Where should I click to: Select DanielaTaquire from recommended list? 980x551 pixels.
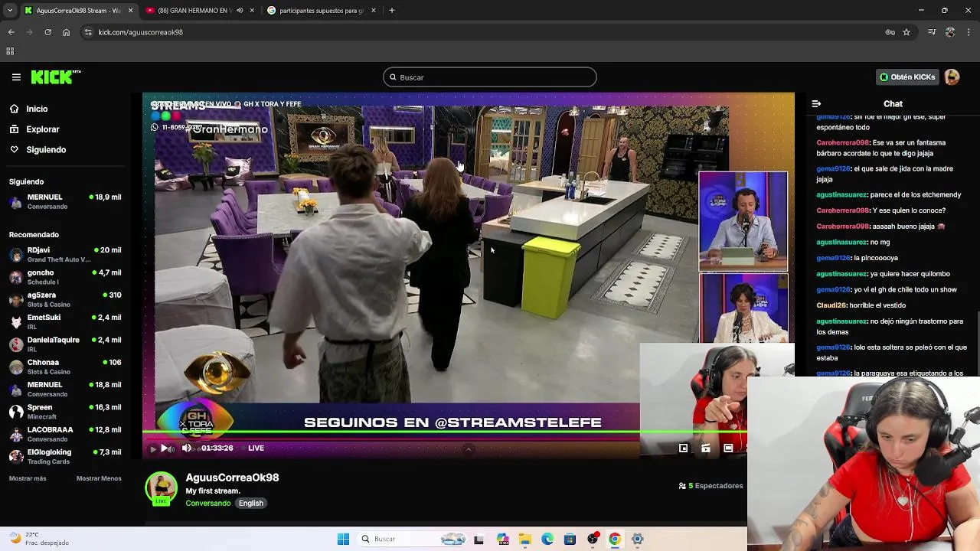click(x=65, y=344)
